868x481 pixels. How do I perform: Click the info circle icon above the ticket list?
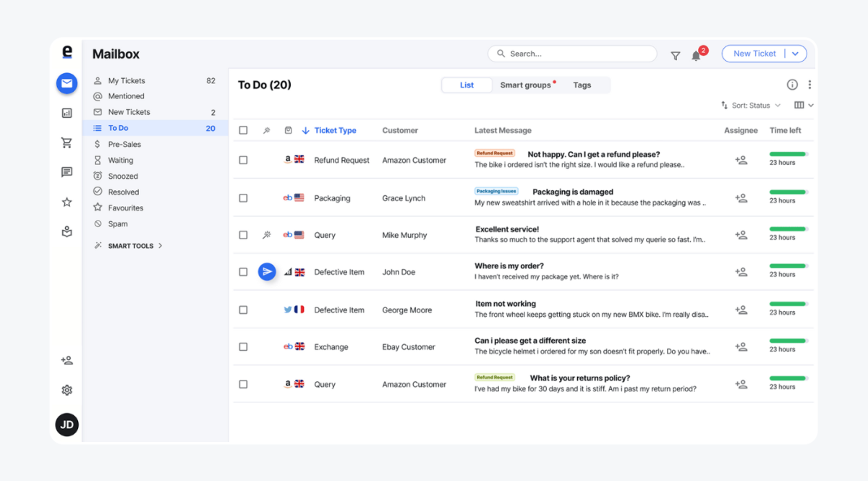(792, 85)
